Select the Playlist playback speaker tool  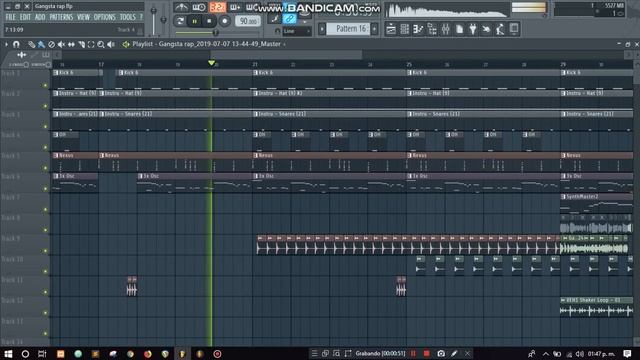coord(111,44)
